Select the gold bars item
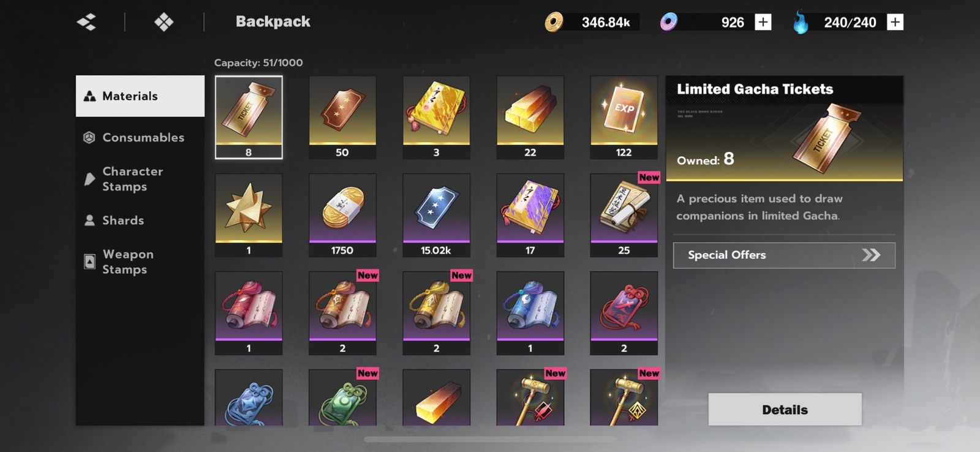This screenshot has width=980, height=452. (530, 117)
